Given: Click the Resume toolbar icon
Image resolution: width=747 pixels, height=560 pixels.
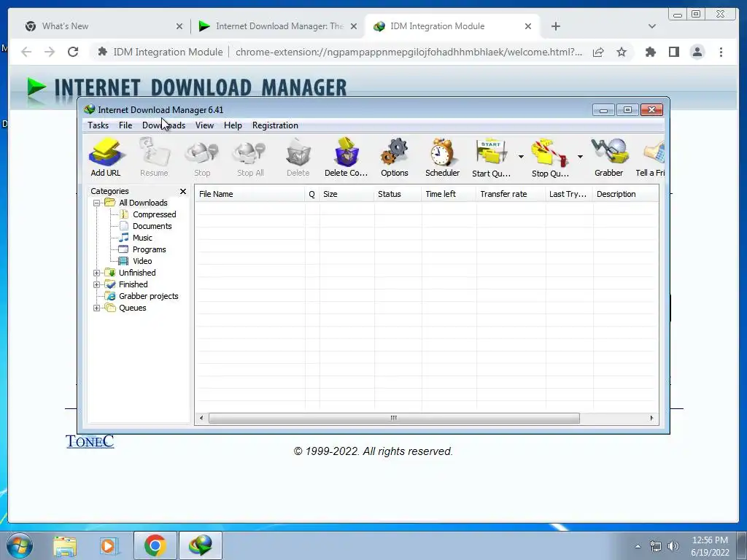Looking at the screenshot, I should [x=154, y=157].
